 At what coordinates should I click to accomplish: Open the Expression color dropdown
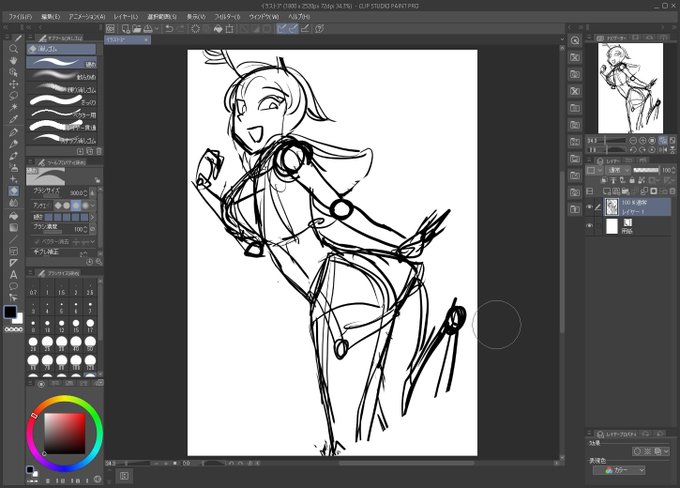coord(619,470)
